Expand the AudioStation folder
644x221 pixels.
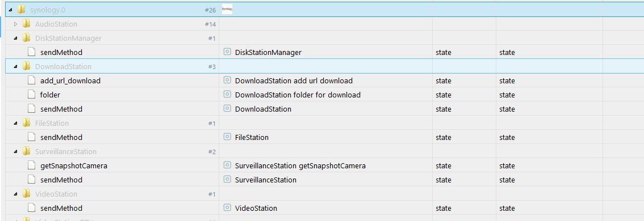[15, 24]
